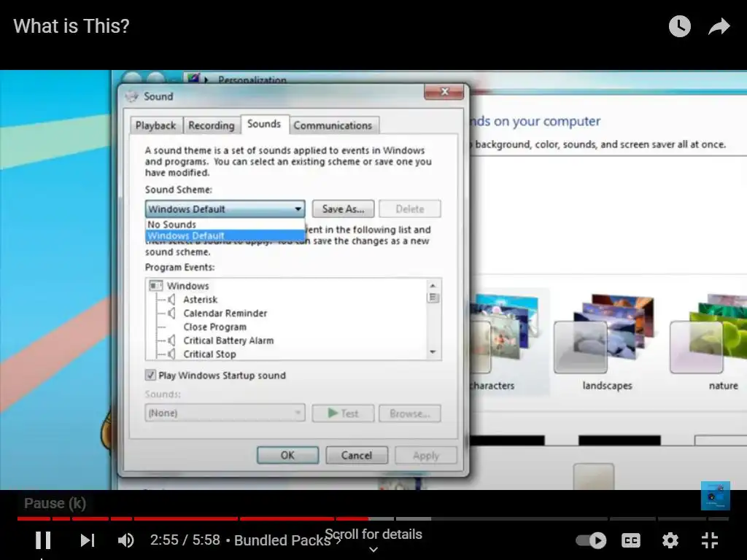Confirm the Sound dialog with OK
The image size is (747, 560).
[287, 455]
